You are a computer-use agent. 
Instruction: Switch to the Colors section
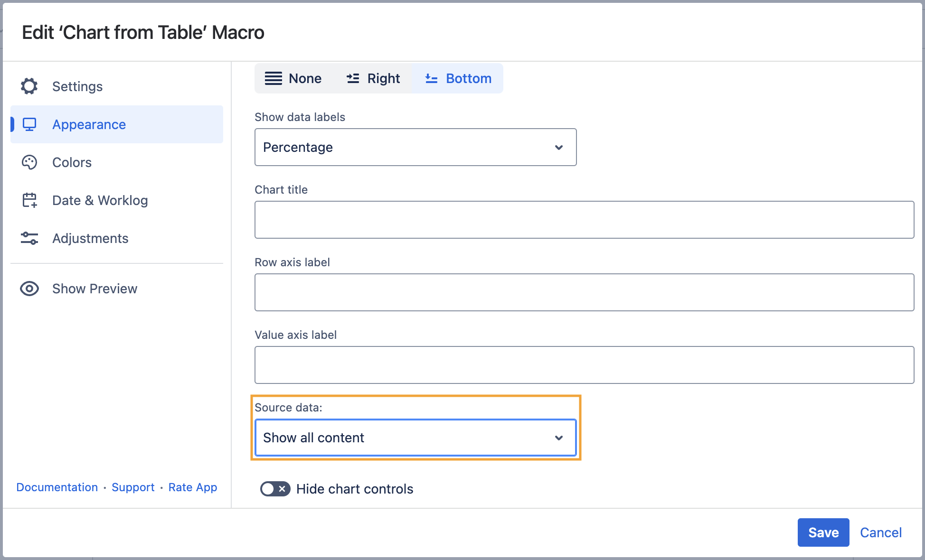point(72,162)
